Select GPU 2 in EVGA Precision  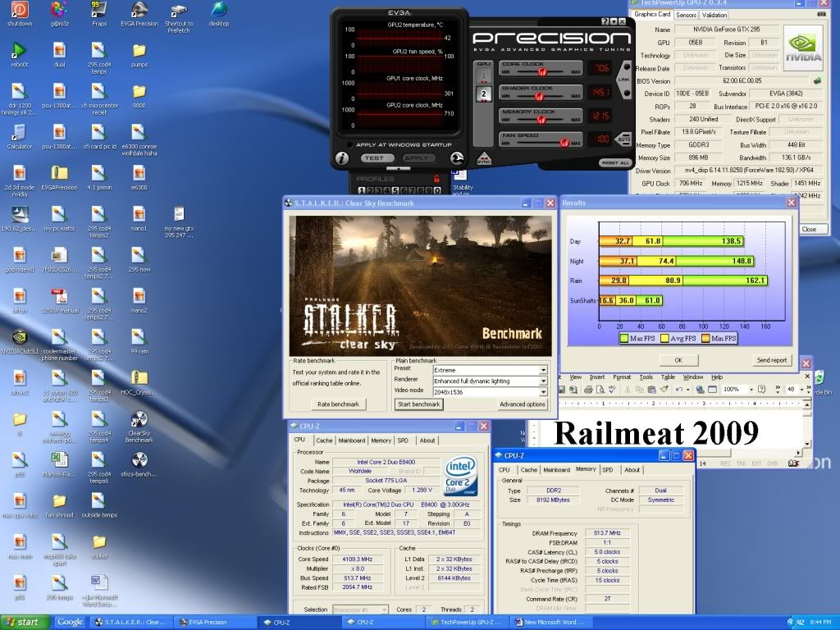483,94
